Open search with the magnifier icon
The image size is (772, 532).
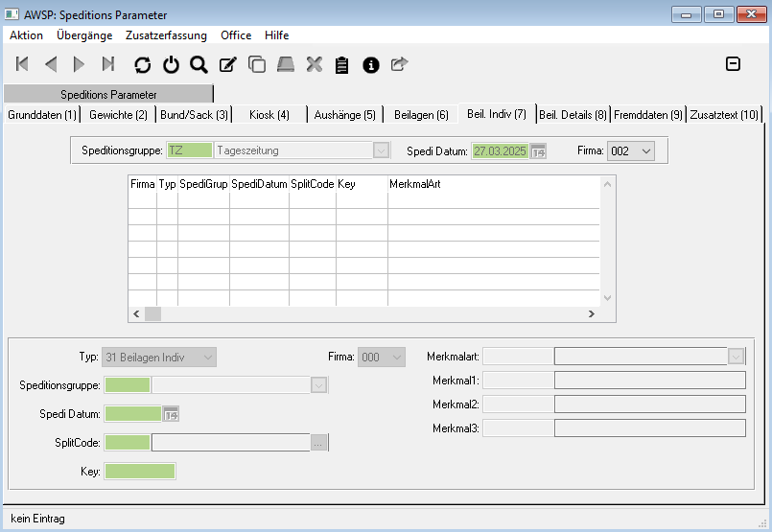[x=199, y=64]
